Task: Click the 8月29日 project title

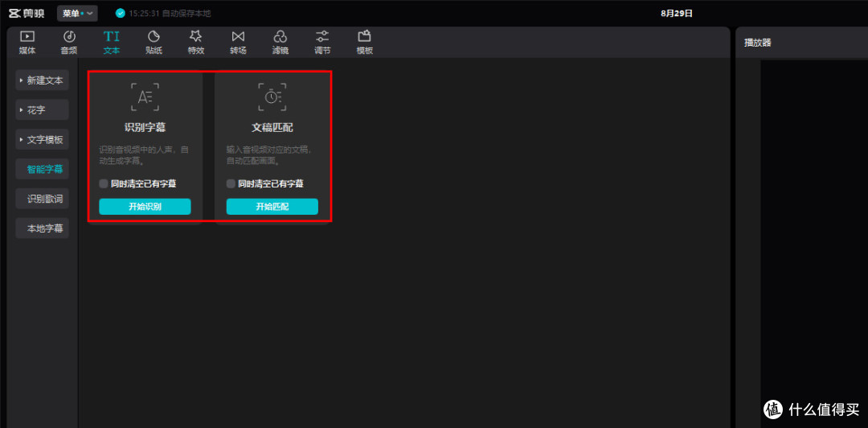Action: [x=677, y=14]
